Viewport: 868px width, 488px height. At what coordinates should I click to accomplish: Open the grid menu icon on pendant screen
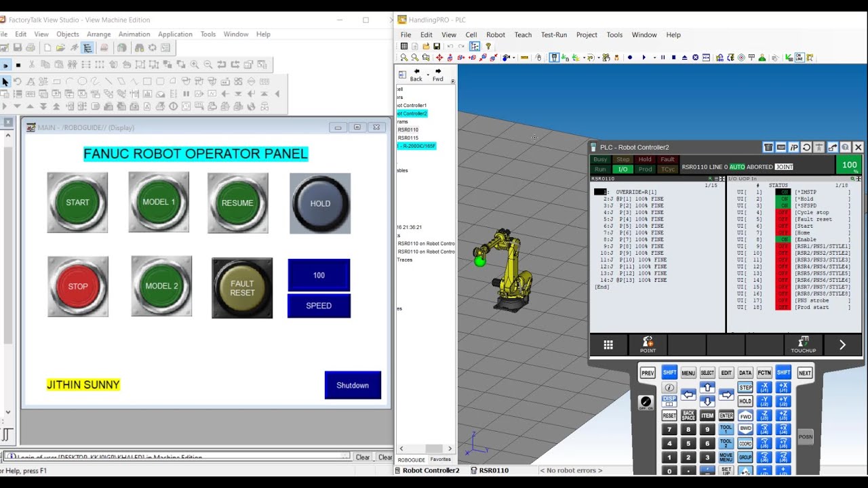pos(608,345)
